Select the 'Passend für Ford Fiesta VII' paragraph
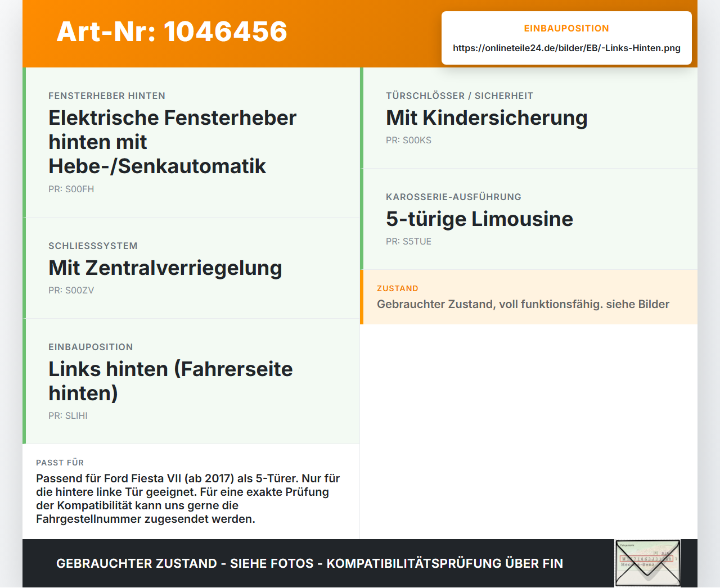 [x=188, y=499]
